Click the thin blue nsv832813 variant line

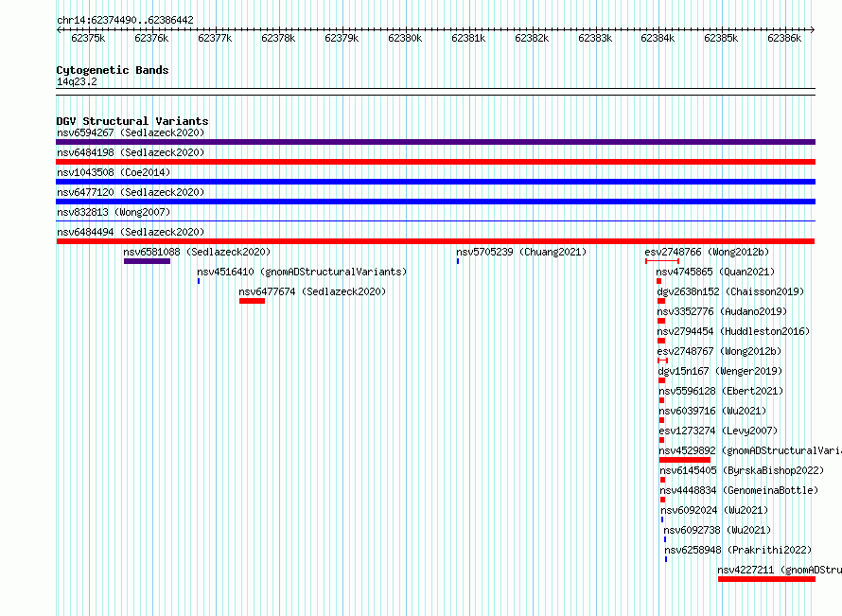point(435,220)
